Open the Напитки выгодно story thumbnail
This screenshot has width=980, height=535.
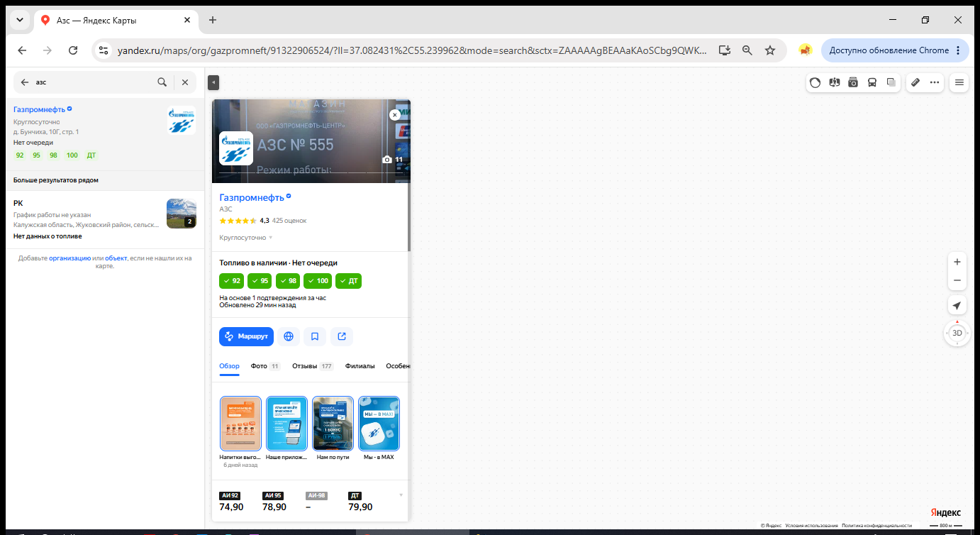[x=241, y=424]
